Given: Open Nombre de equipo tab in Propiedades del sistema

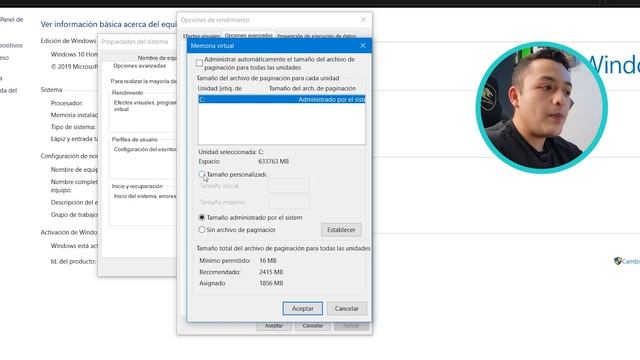Looking at the screenshot, I should pyautogui.click(x=157, y=58).
